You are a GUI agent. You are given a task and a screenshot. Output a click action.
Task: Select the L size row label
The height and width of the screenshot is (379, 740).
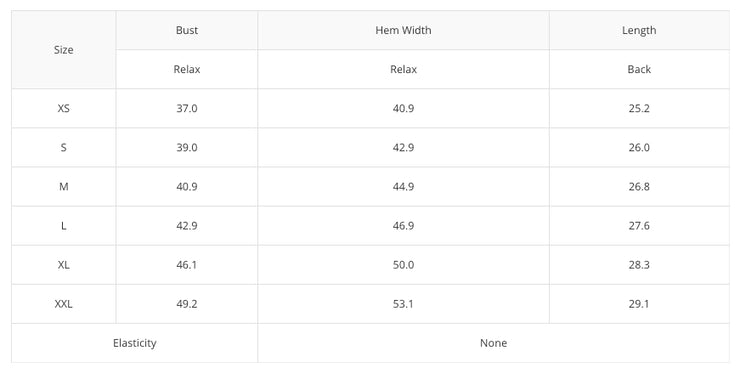(63, 226)
